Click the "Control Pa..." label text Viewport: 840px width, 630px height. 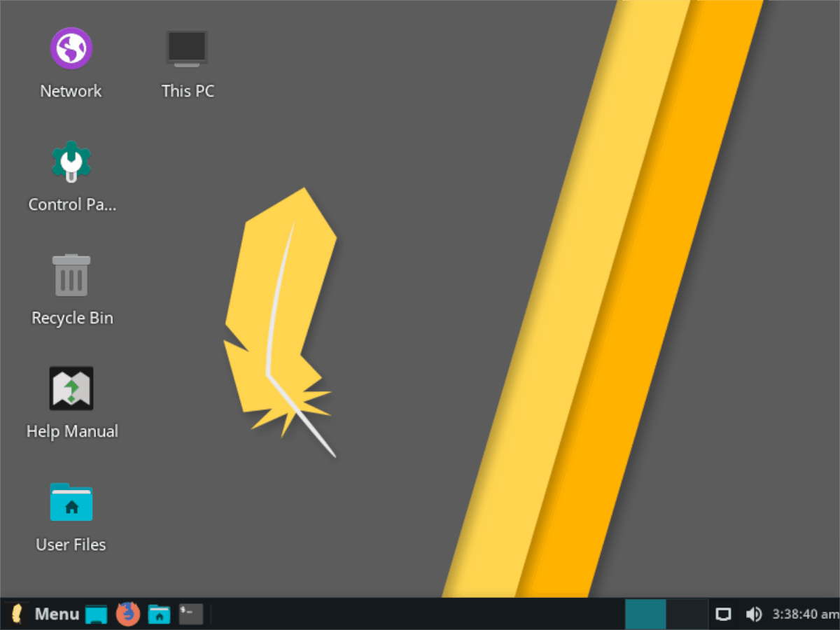point(72,204)
